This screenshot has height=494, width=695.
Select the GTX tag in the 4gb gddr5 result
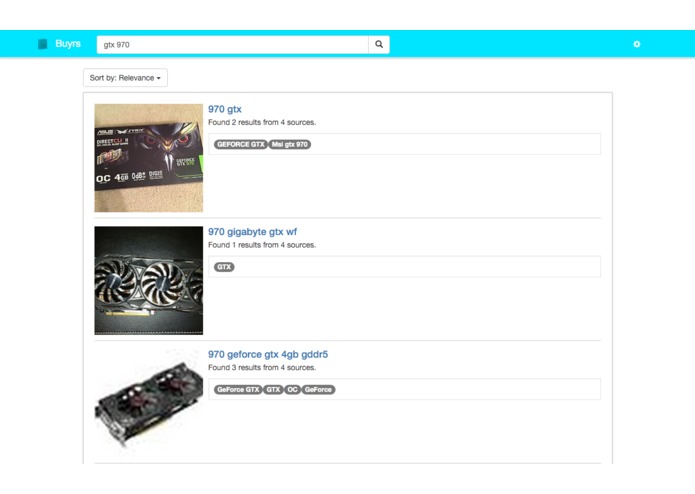(273, 390)
